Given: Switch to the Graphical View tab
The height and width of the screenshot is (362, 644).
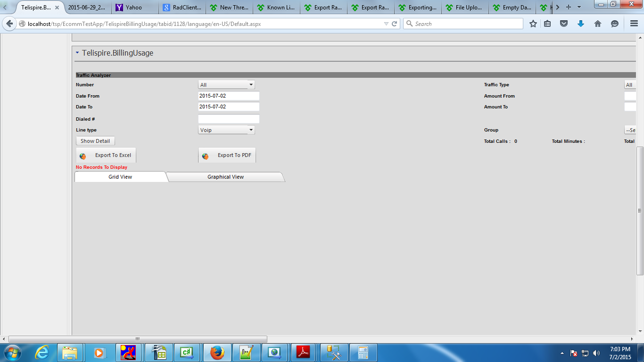Looking at the screenshot, I should coord(225,177).
